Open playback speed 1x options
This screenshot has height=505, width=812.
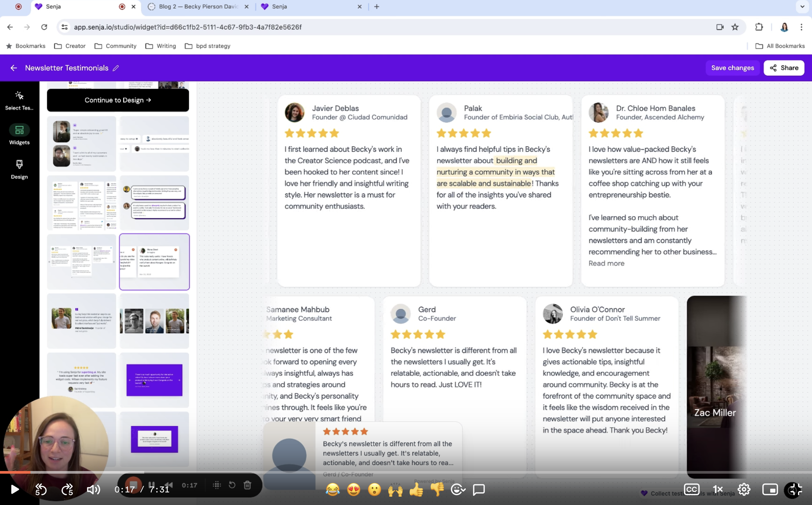click(717, 490)
